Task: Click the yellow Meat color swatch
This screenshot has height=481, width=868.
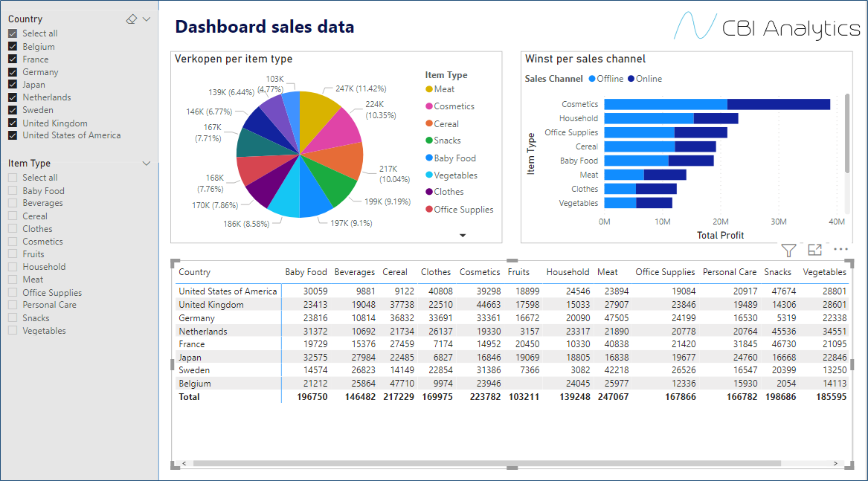Action: [x=429, y=88]
